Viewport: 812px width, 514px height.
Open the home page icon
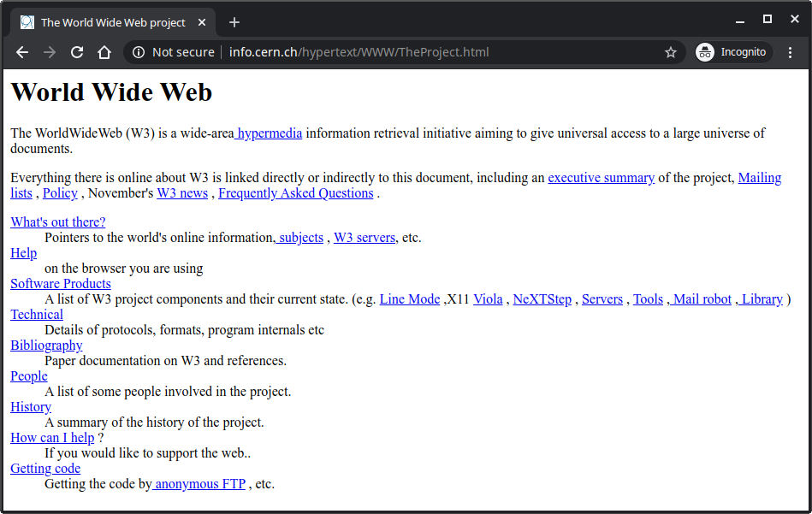[x=104, y=52]
